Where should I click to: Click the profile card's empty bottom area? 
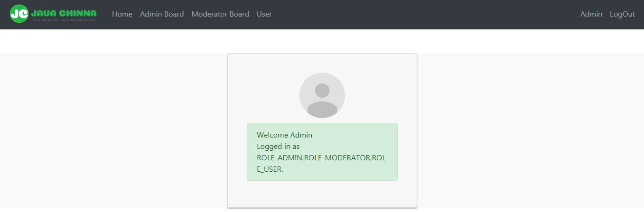pos(322,194)
